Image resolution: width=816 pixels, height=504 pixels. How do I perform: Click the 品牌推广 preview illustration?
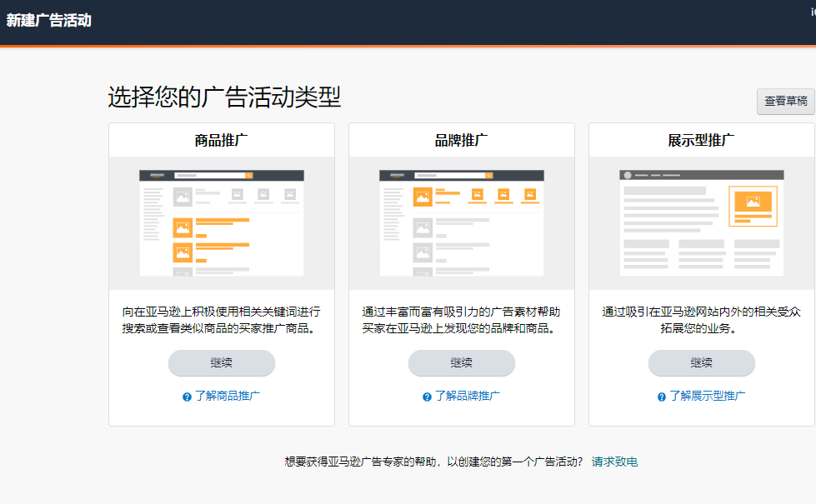coord(462,222)
